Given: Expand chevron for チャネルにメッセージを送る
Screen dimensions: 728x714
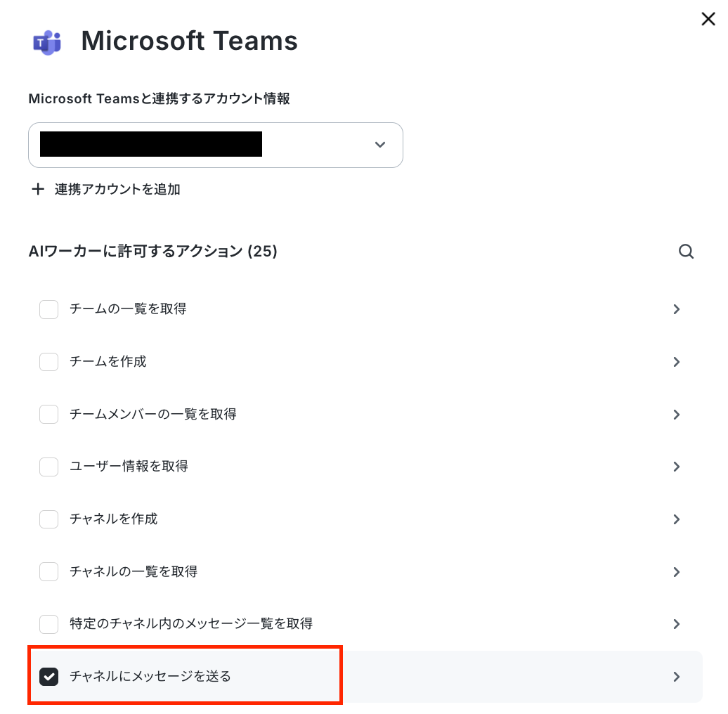Looking at the screenshot, I should 677,676.
